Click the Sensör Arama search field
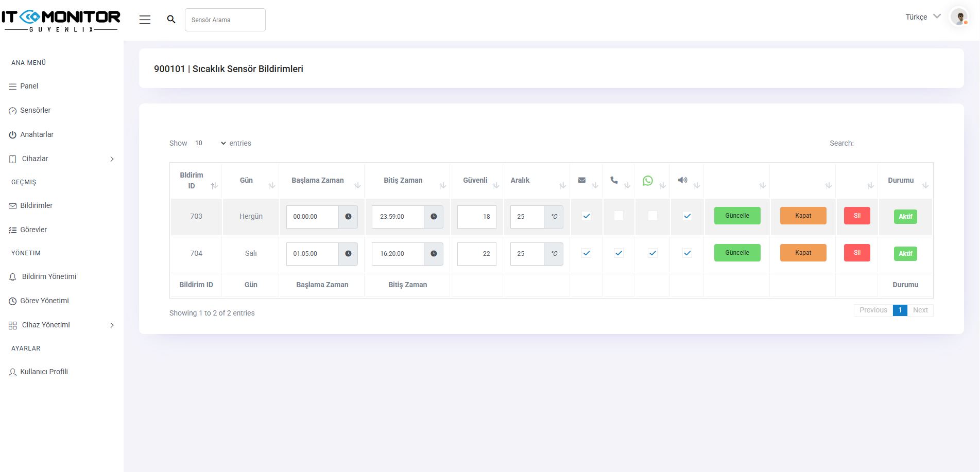 [x=225, y=20]
